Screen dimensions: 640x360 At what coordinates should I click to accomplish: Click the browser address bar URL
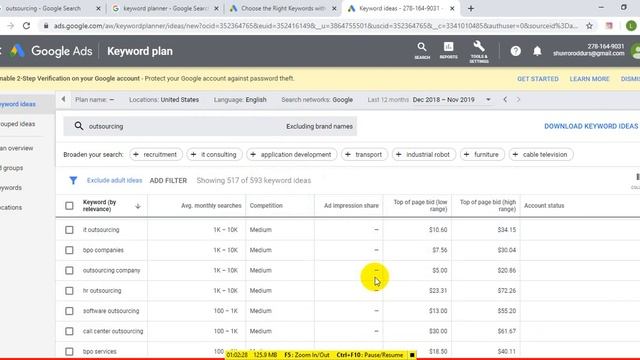click(x=316, y=26)
